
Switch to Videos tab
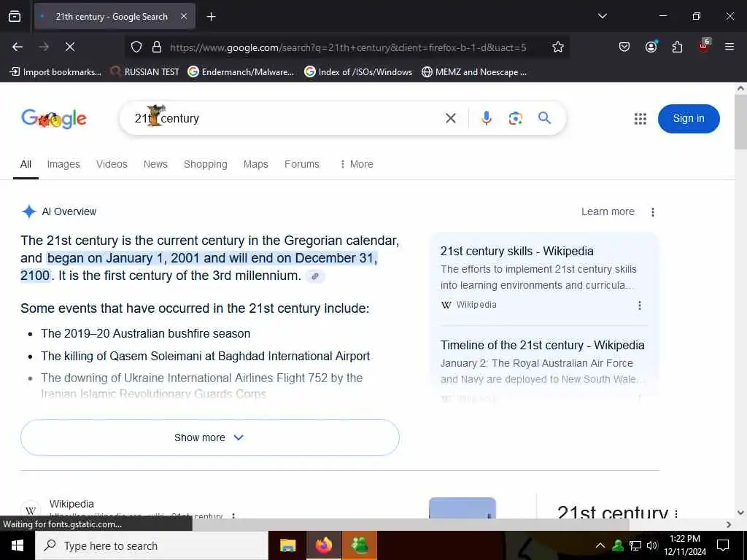tap(112, 164)
